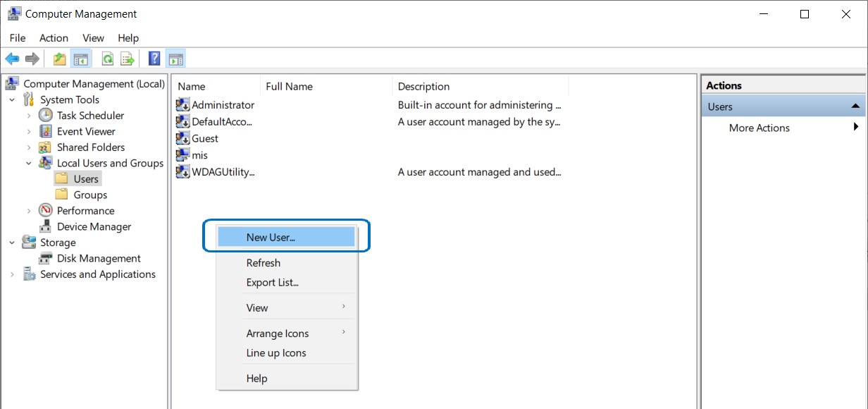Open Task Scheduler in the tree
868x409 pixels.
click(90, 116)
